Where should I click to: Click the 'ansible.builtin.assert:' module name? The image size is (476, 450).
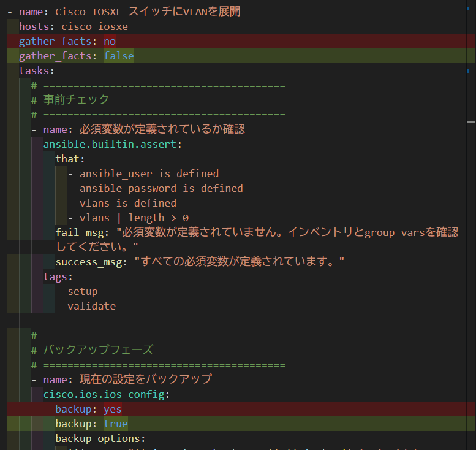[113, 144]
